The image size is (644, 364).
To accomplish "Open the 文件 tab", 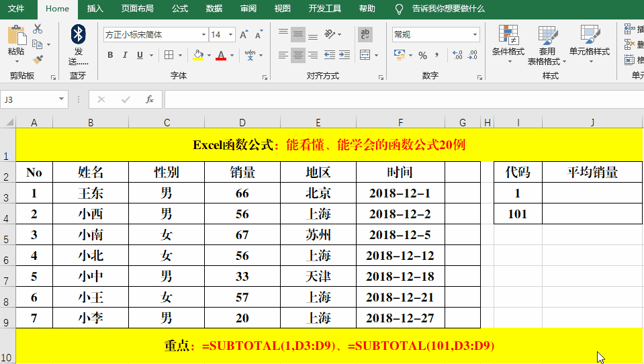I will click(x=16, y=9).
